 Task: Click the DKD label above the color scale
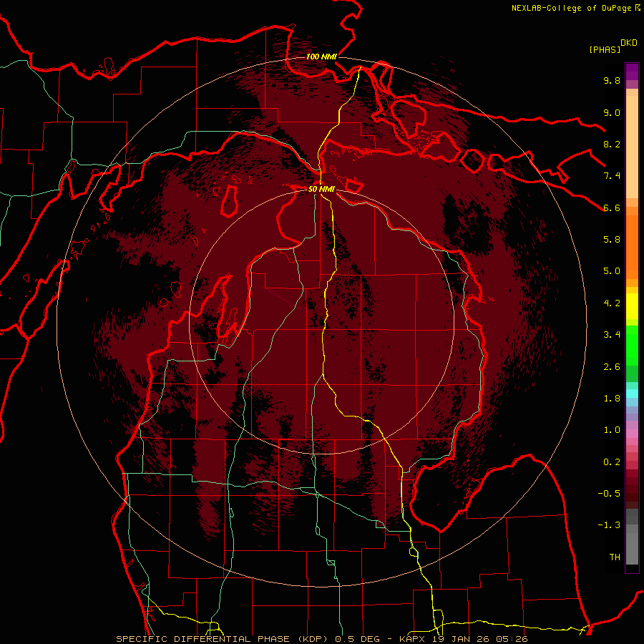pos(629,43)
